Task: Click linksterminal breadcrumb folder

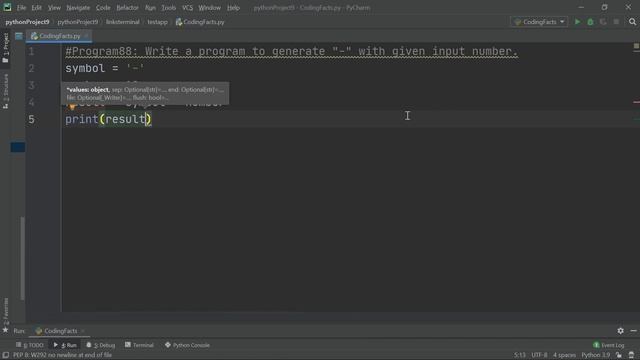Action: point(122,22)
